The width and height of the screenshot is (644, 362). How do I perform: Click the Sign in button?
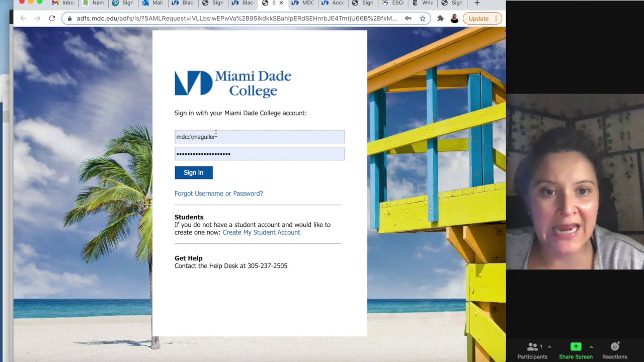tap(194, 172)
